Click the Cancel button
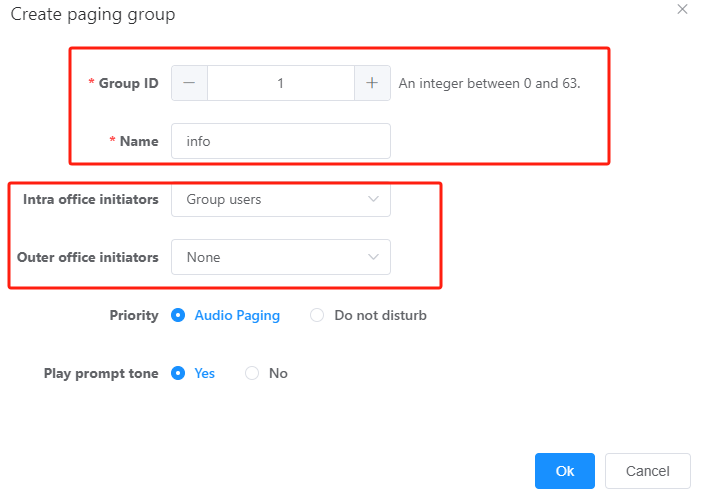The height and width of the screenshot is (497, 704). coord(647,471)
